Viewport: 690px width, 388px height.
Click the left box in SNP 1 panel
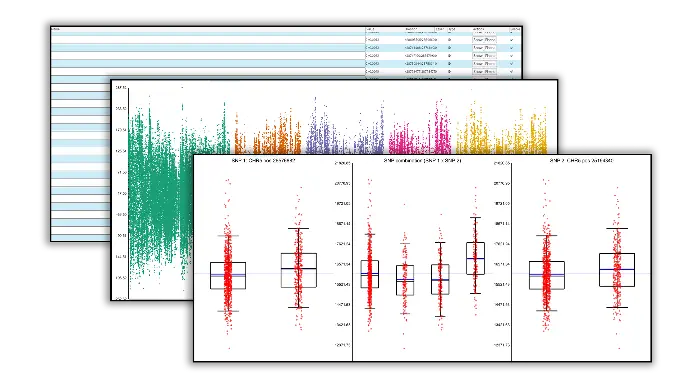tap(228, 276)
